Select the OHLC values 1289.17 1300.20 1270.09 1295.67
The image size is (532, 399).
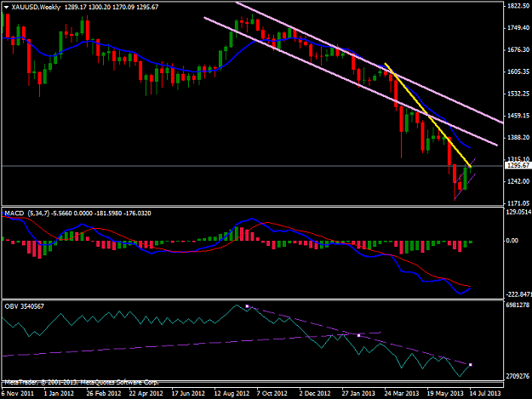(112, 7)
